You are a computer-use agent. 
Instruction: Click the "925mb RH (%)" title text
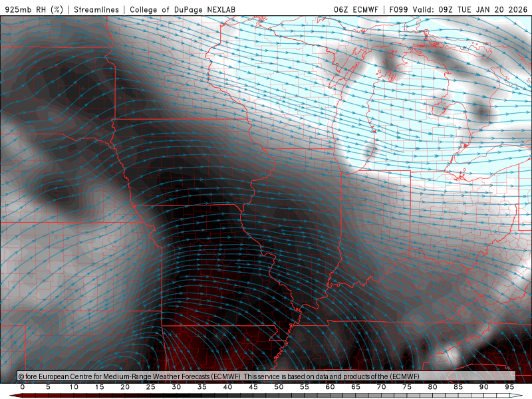click(x=34, y=9)
